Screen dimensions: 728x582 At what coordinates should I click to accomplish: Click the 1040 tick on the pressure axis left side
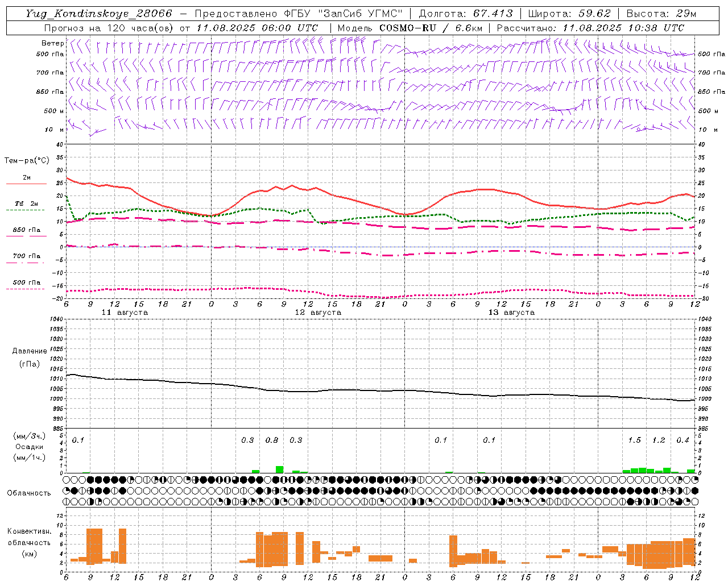pos(56,319)
